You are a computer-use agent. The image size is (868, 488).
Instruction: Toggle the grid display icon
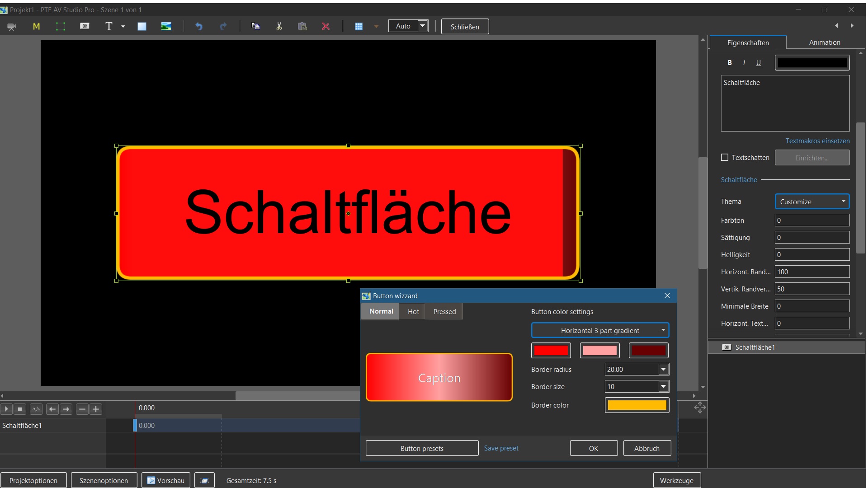[x=359, y=27]
